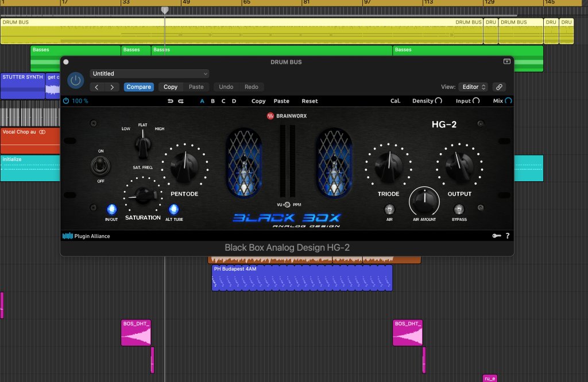Select the initialize region

pos(30,168)
